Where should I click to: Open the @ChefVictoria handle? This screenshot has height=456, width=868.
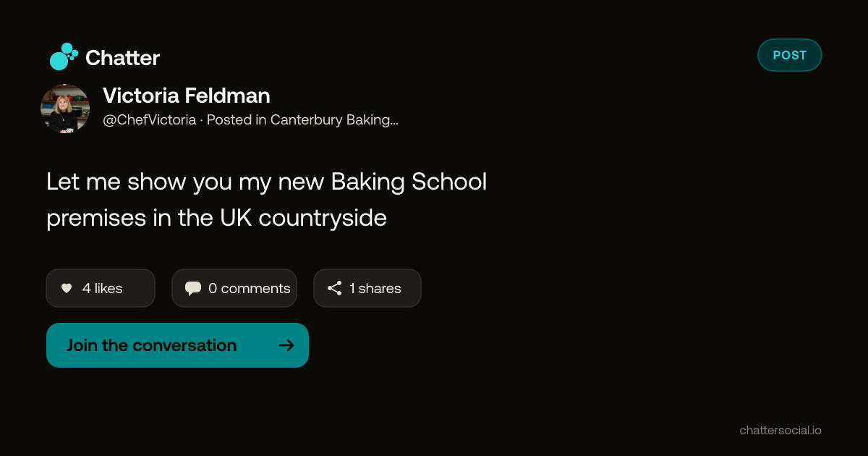(x=149, y=120)
